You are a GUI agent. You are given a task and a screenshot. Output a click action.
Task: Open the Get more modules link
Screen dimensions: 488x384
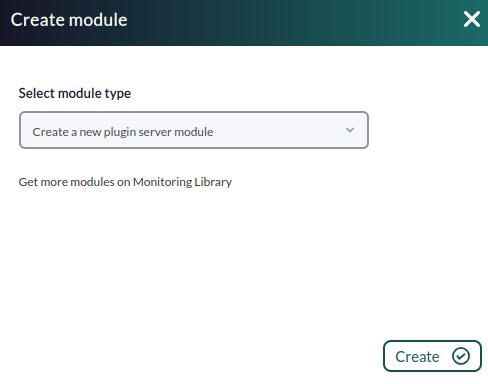click(125, 182)
